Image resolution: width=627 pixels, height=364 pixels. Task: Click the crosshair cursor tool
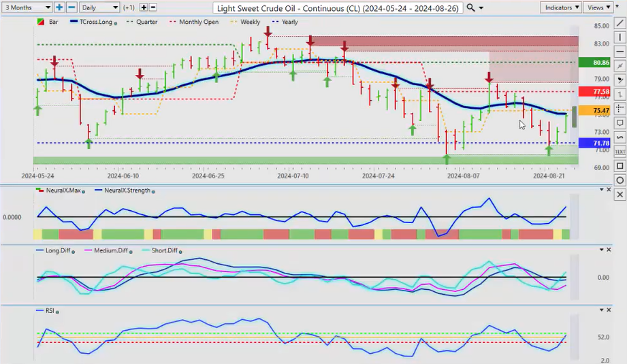(x=620, y=109)
